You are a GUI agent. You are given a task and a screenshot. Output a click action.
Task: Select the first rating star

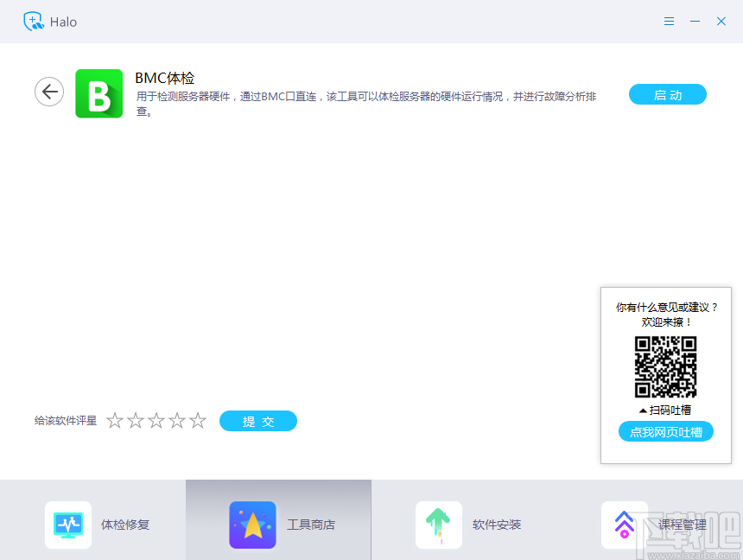(115, 421)
